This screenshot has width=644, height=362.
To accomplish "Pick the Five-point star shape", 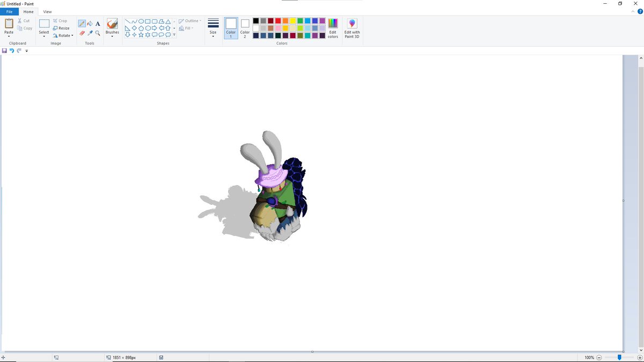I will click(141, 34).
